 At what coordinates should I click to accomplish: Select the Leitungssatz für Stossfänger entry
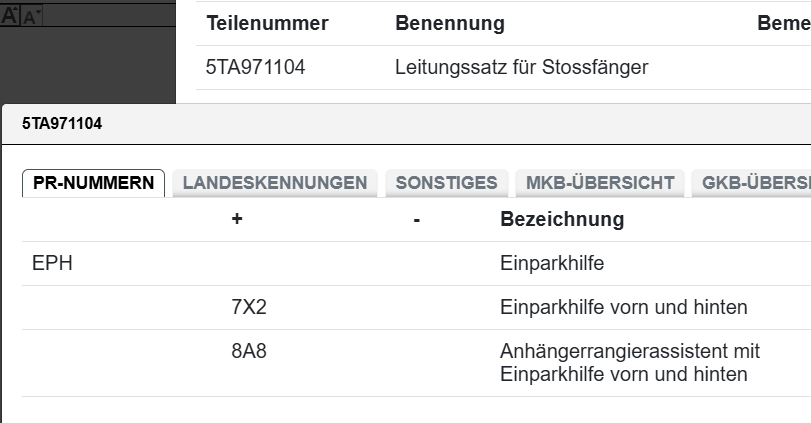click(521, 68)
